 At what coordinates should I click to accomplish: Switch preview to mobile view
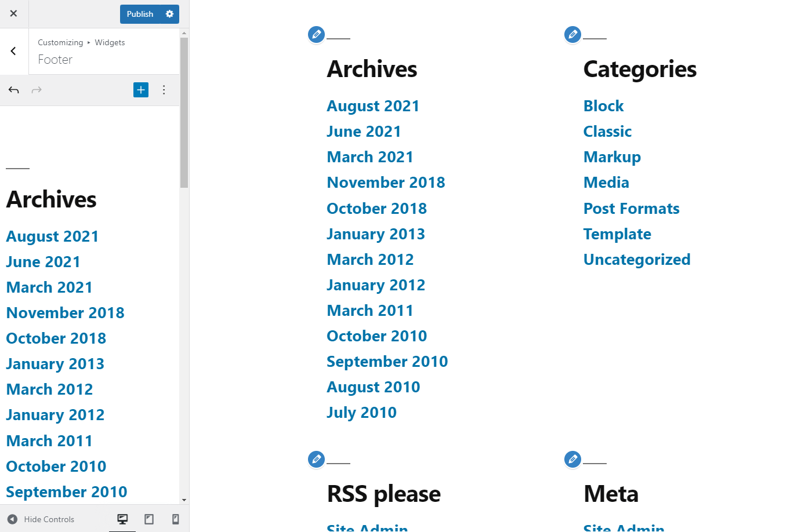[x=175, y=519]
